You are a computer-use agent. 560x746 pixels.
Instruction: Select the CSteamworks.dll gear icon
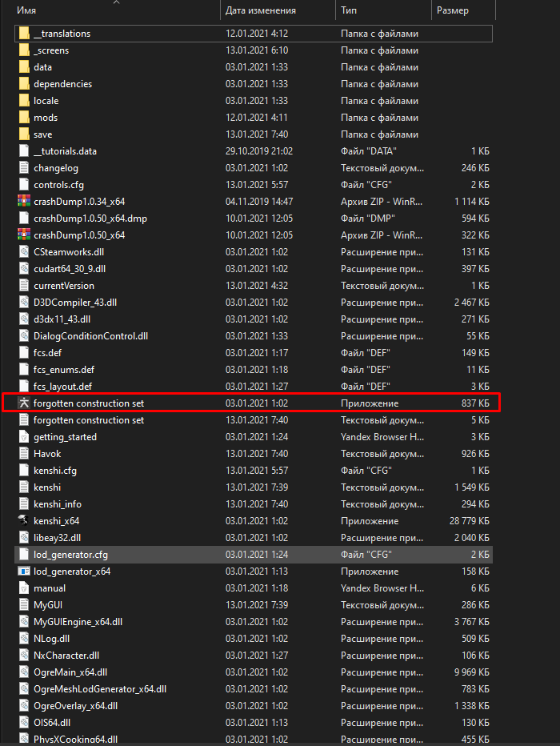coord(24,251)
